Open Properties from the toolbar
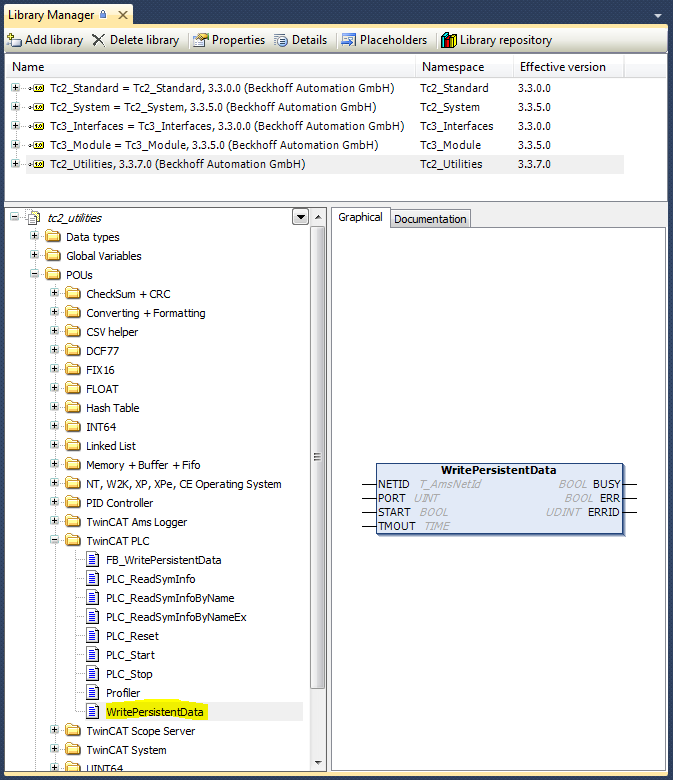Image resolution: width=673 pixels, height=780 pixels. [229, 40]
